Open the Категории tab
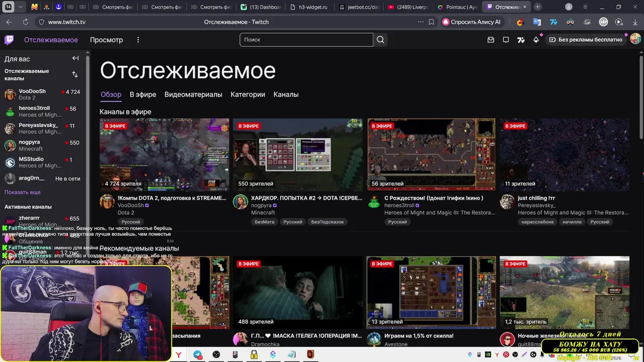The width and height of the screenshot is (644, 362). (x=248, y=95)
